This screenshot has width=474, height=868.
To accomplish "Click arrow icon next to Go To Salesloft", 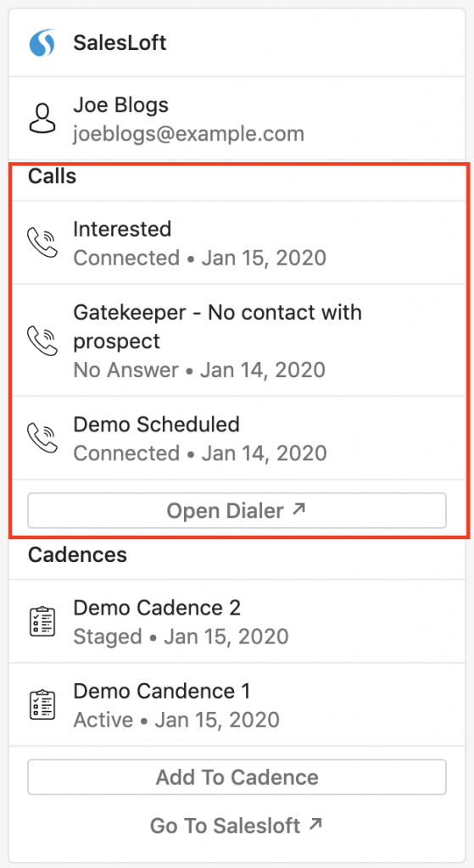I will 315,825.
